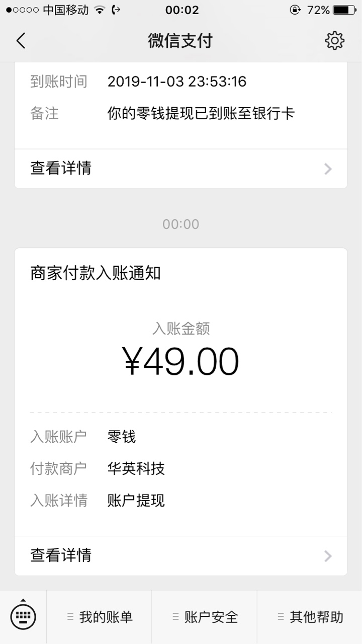Expand chevron on 商家付款 card's 查看详情
The width and height of the screenshot is (362, 644).
pyautogui.click(x=328, y=556)
